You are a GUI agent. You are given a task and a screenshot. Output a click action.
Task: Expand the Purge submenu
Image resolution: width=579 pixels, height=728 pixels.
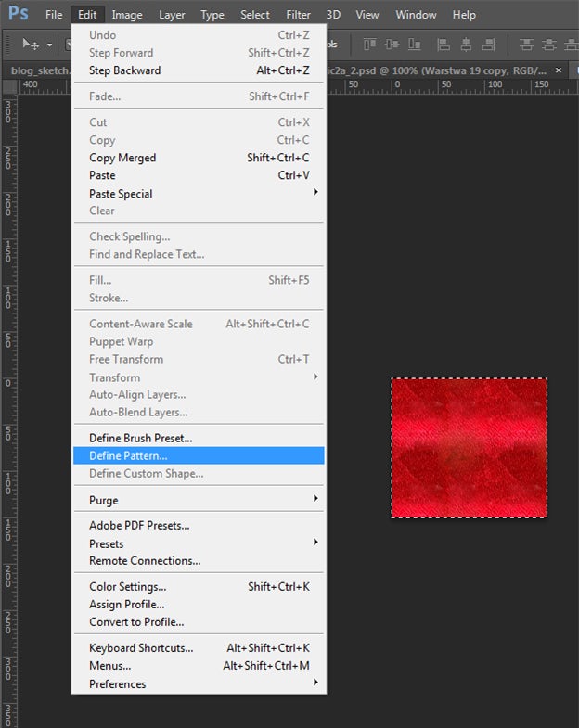point(315,500)
